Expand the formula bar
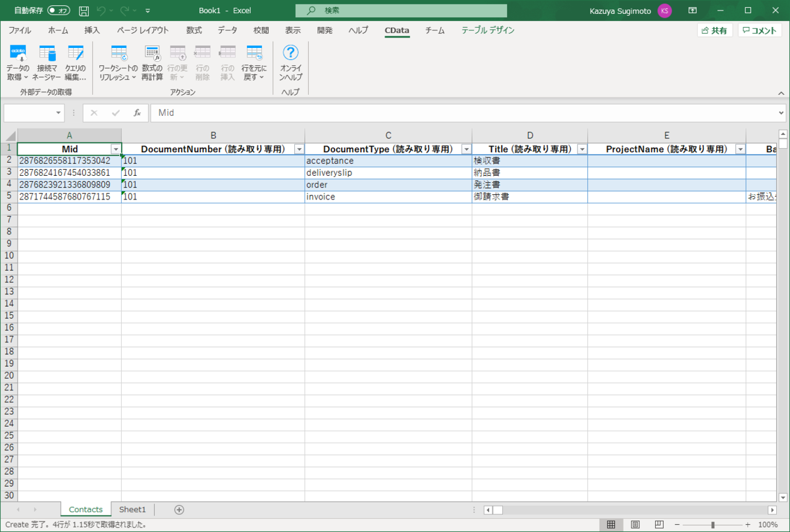 pyautogui.click(x=781, y=113)
